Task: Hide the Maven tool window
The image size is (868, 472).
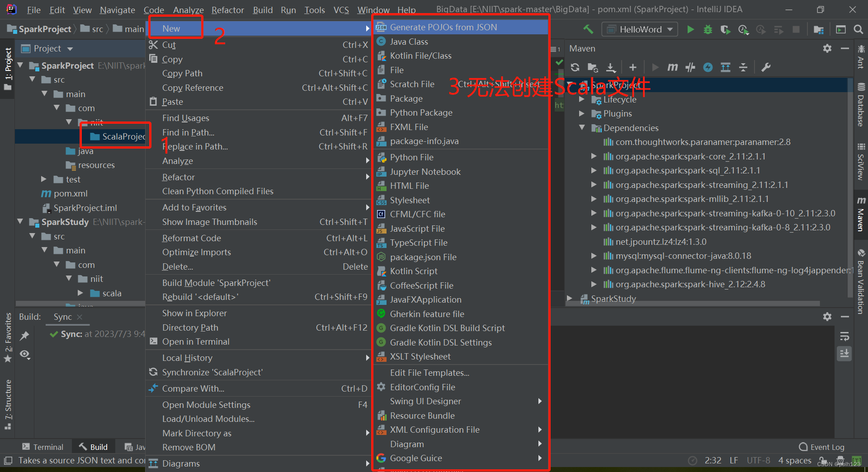Action: click(x=844, y=48)
